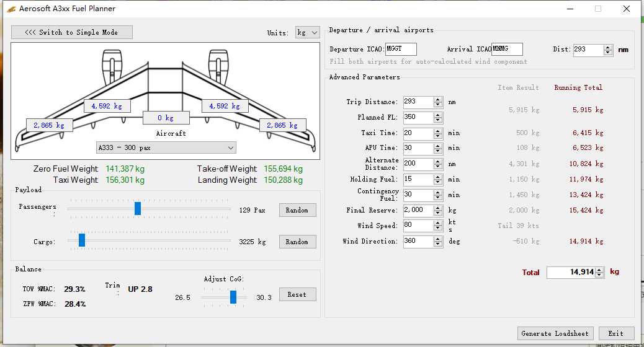
Task: Click the APU Time input
Action: coord(418,148)
